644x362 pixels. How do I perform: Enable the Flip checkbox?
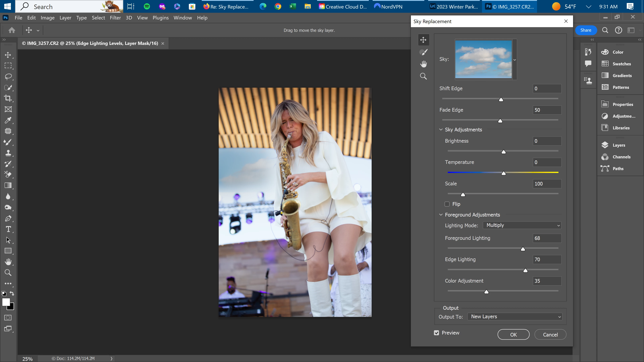(x=447, y=204)
